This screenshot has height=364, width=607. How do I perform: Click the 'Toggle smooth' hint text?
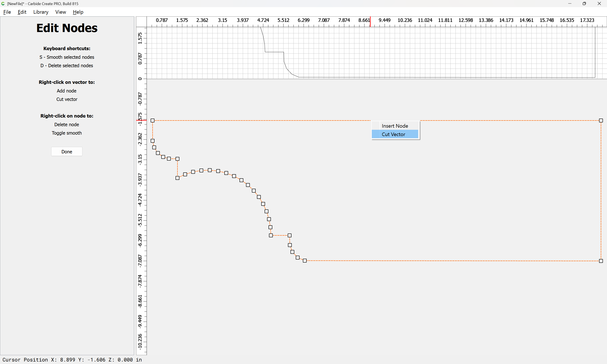coord(67,133)
